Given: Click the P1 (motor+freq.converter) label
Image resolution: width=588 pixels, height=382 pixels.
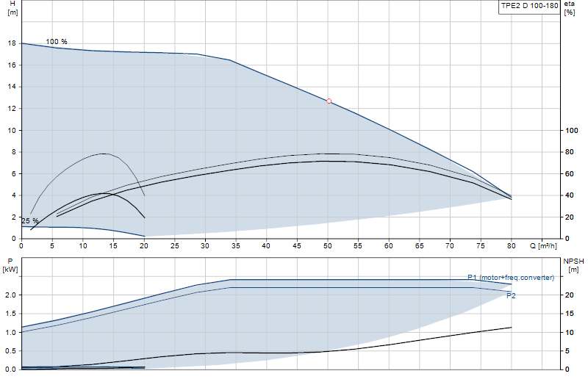Looking at the screenshot, I should point(511,278).
